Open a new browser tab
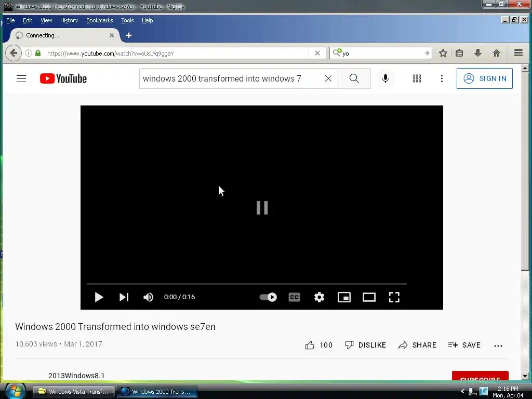 point(129,35)
